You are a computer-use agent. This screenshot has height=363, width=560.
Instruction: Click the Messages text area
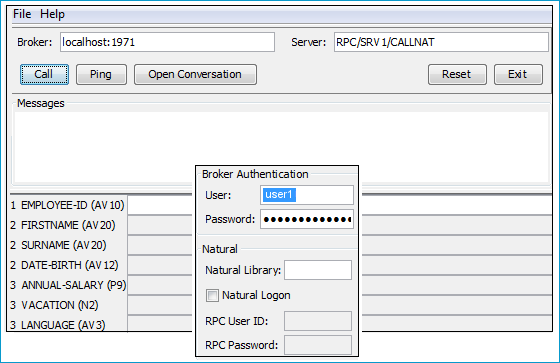coord(281,147)
